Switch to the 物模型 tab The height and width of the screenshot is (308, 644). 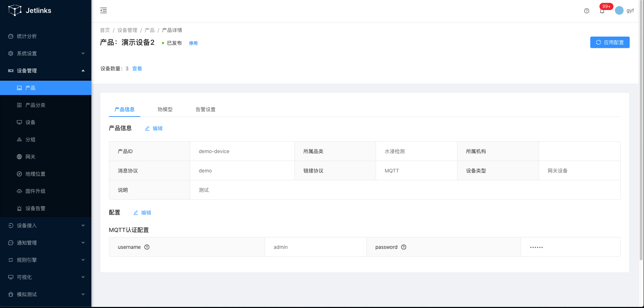(x=165, y=109)
